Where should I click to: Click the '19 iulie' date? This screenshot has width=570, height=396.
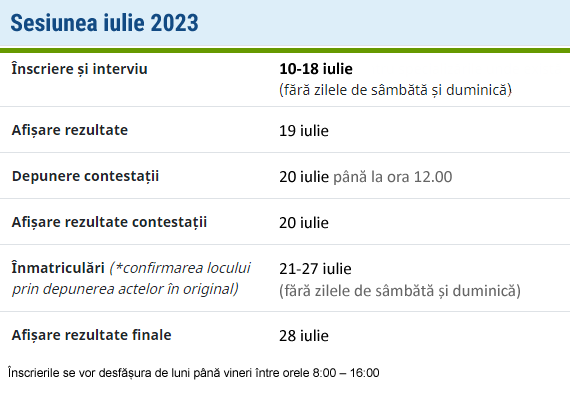(x=304, y=131)
